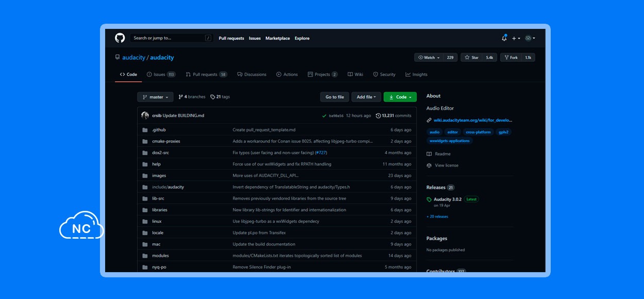Open the nyq-po folder
Image resolution: width=644 pixels, height=299 pixels.
(x=159, y=267)
